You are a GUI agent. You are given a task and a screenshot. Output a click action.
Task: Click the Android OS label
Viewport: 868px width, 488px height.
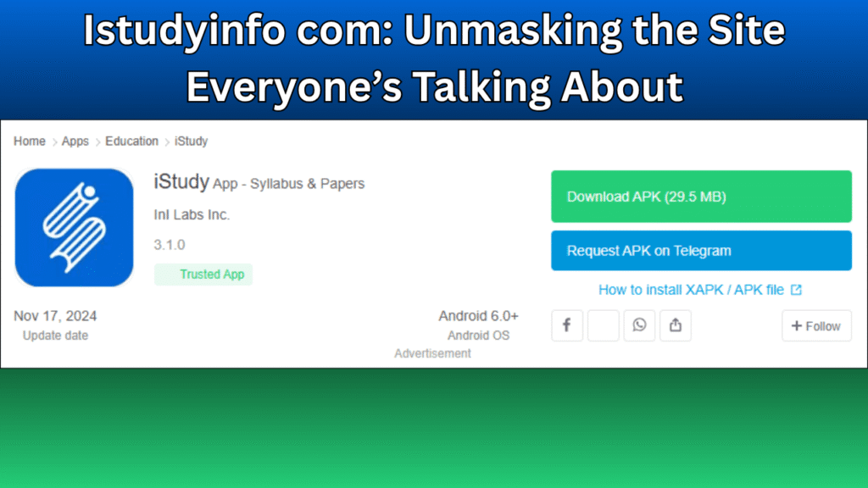478,335
